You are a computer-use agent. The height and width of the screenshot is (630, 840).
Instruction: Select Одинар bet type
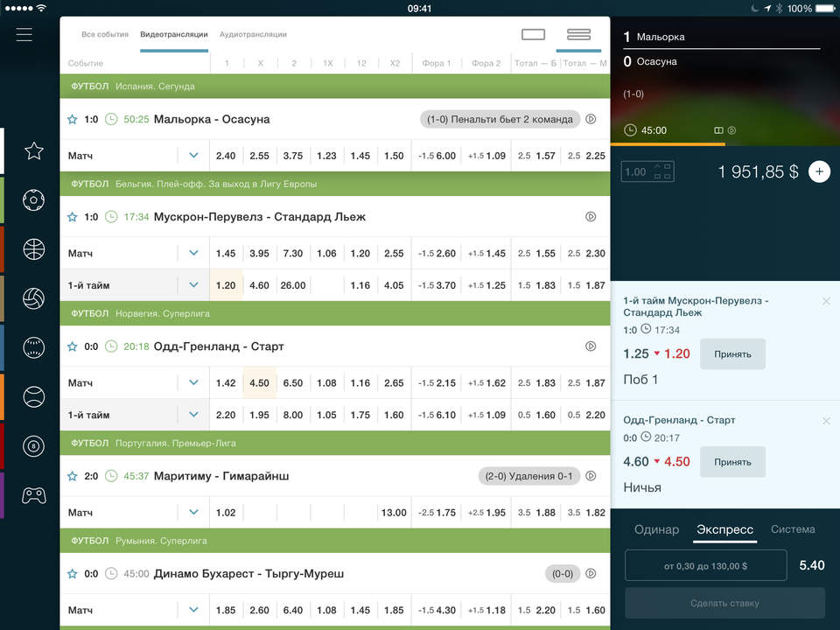(x=657, y=529)
